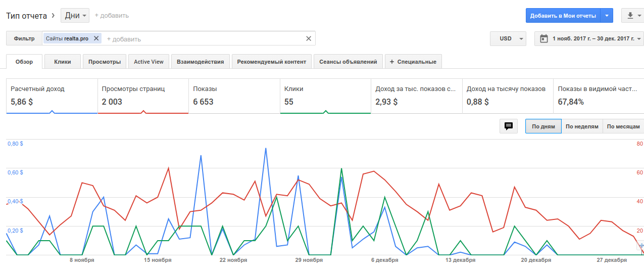
Task: Select the Показы metric card
Action: pyautogui.click(x=234, y=96)
